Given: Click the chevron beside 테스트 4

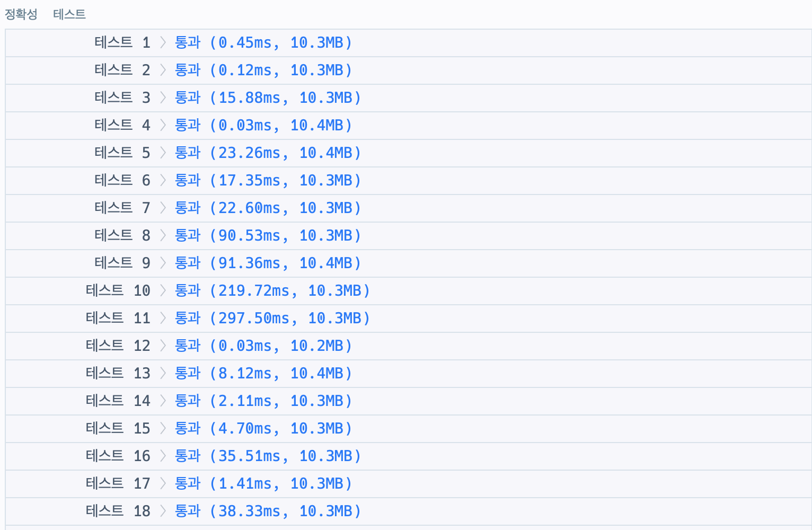Looking at the screenshot, I should 163,125.
